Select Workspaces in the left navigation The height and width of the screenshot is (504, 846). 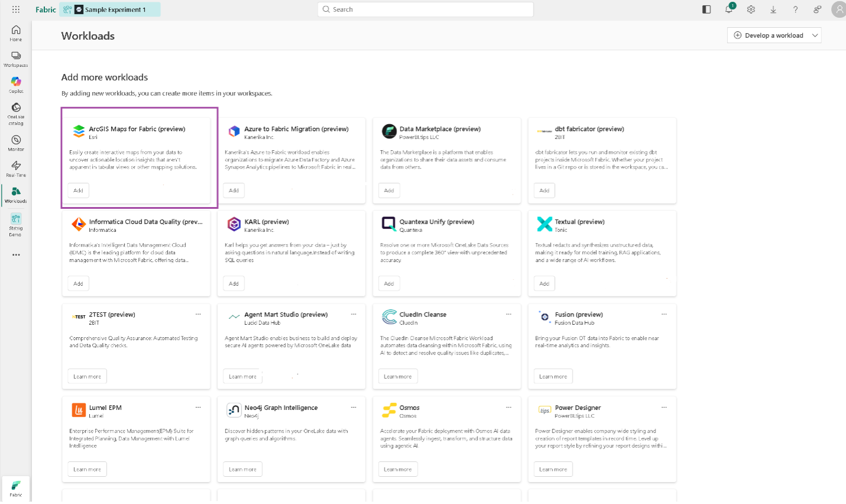click(16, 59)
